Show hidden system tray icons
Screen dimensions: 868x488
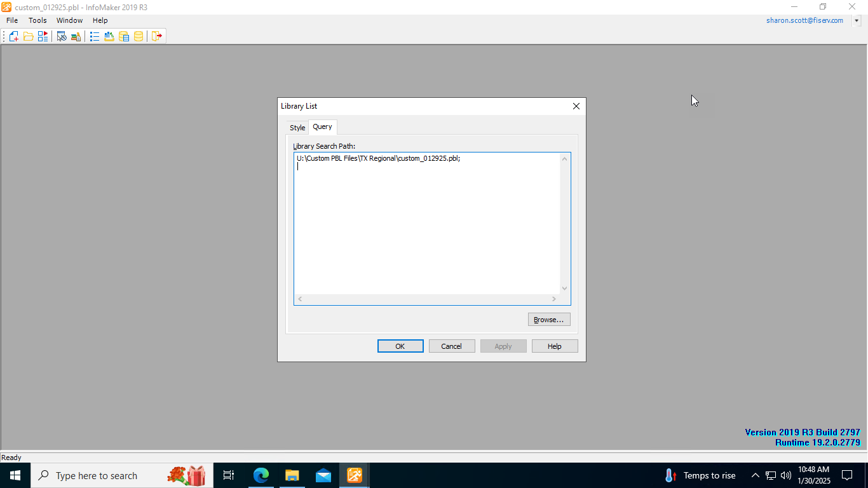tap(755, 475)
